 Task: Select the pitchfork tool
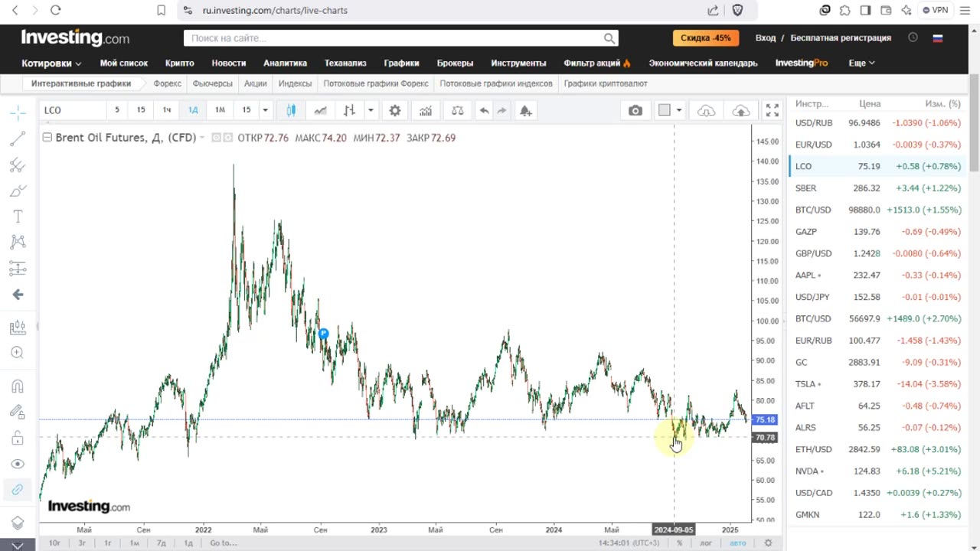[x=18, y=165]
